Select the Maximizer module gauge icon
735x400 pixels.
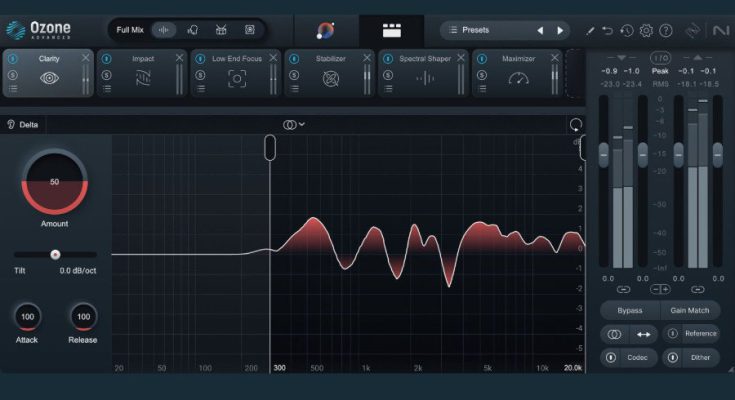[517, 79]
